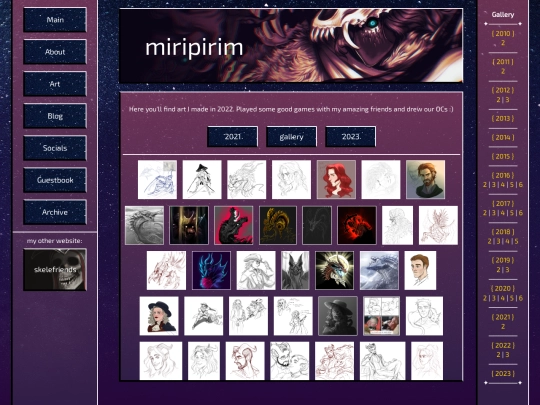
Task: Open the Socials page
Action: point(55,148)
